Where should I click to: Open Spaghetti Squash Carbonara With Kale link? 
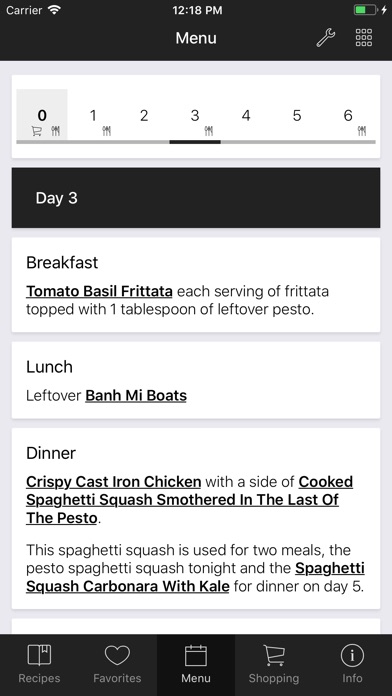[195, 577]
